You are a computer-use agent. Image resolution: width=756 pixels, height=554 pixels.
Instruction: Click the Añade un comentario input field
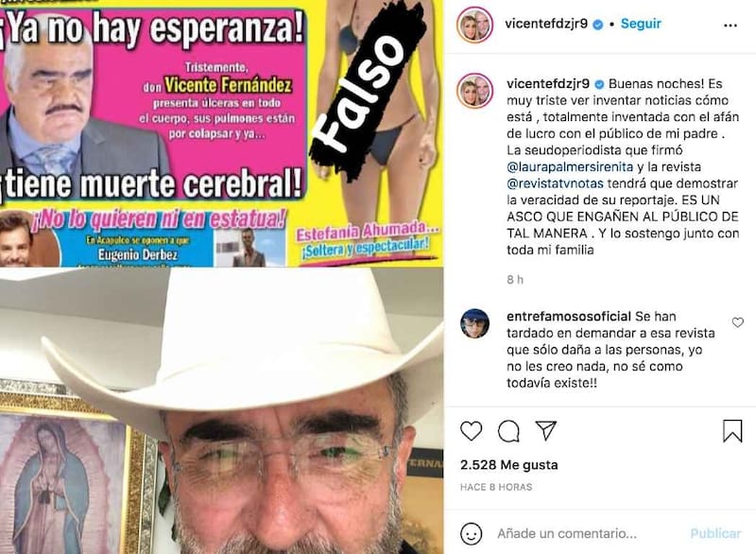[x=567, y=534]
